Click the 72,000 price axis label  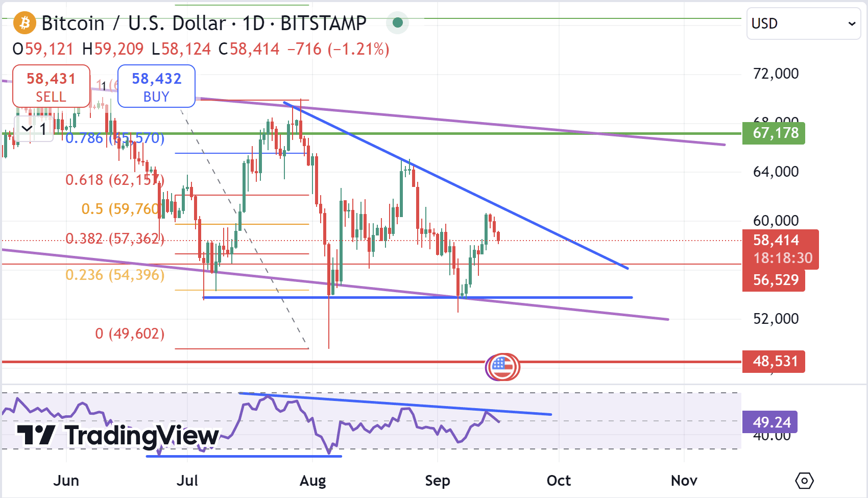(776, 74)
